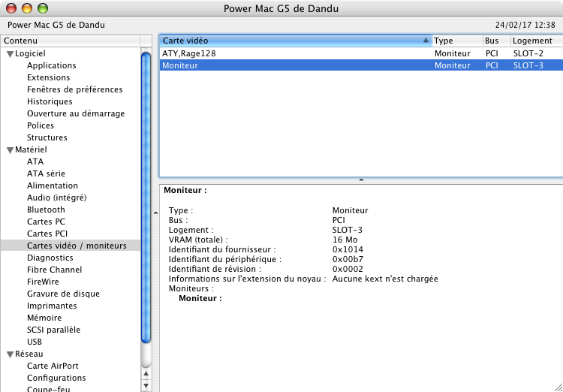Screen dimensions: 563x392
Task: Click the date 24/02/17 12:38
Action: tap(525, 25)
